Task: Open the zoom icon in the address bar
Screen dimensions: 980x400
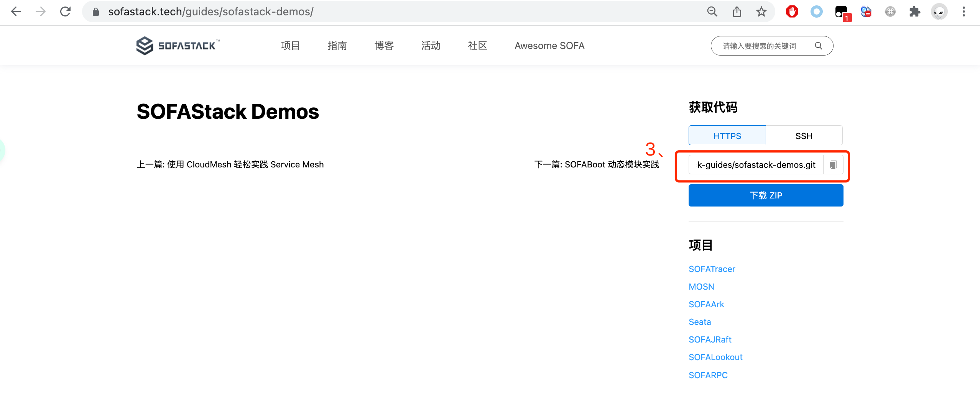Action: [x=712, y=11]
